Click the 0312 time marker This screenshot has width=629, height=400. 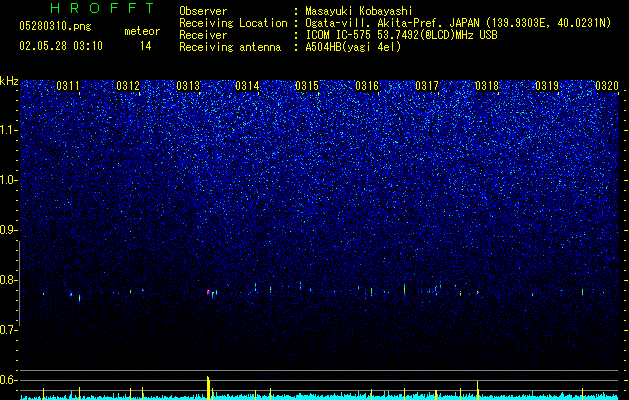click(x=128, y=86)
